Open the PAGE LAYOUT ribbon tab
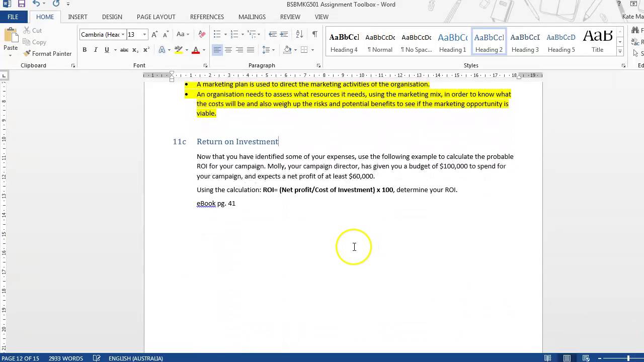The image size is (644, 362). tap(156, 17)
